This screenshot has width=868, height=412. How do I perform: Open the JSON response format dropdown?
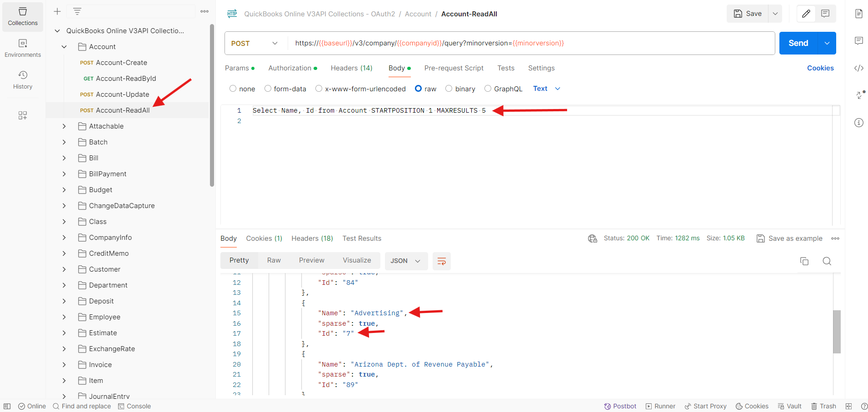[x=405, y=261]
